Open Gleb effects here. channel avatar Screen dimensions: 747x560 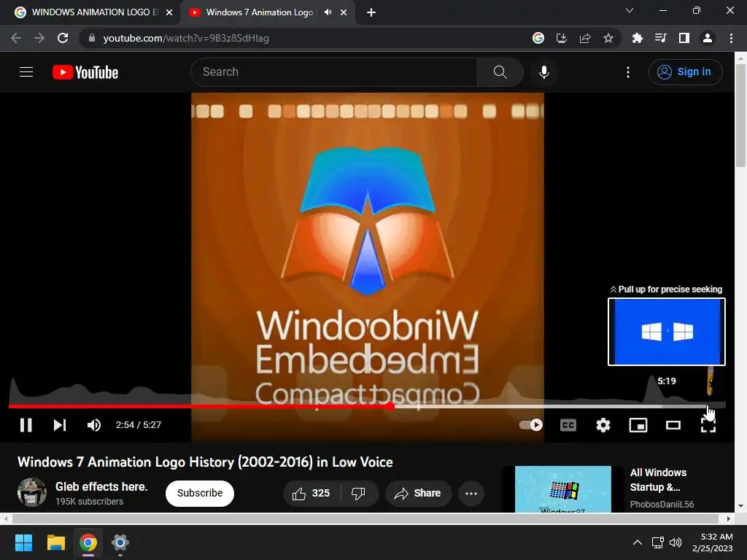point(32,492)
